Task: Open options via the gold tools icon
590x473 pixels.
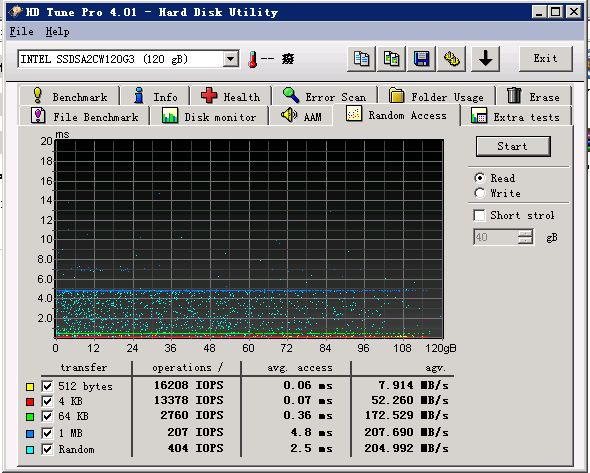Action: tap(452, 59)
